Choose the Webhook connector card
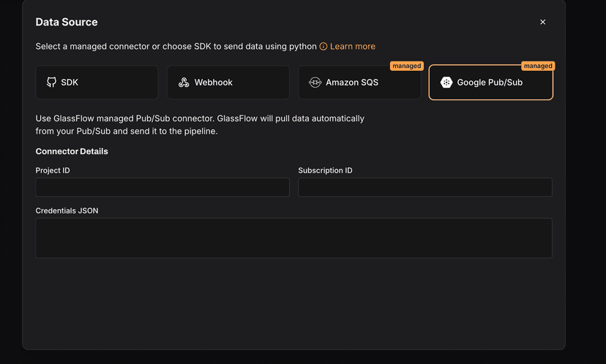 click(x=228, y=82)
